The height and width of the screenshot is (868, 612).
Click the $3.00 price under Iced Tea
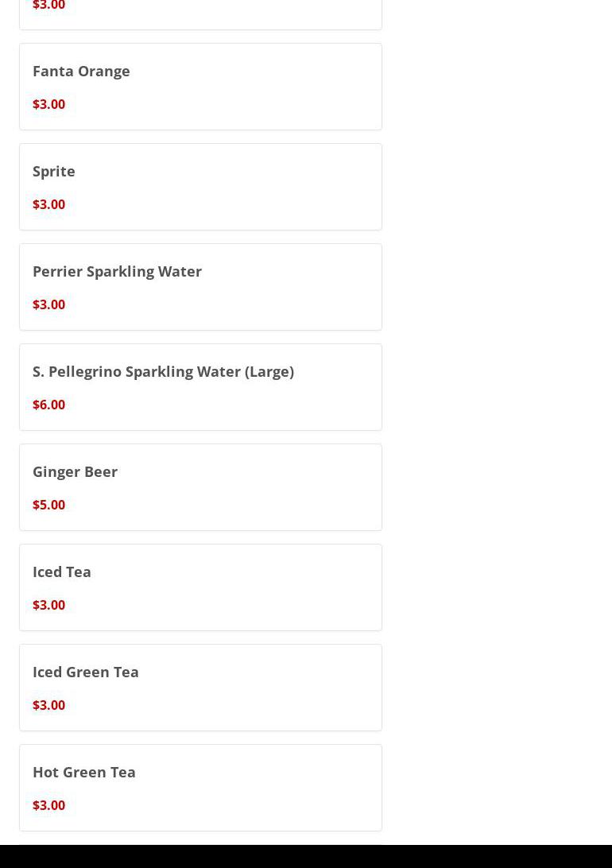48,605
